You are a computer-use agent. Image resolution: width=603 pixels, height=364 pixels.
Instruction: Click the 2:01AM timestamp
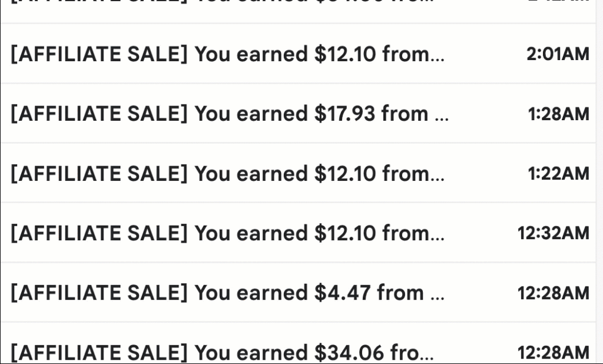(557, 54)
